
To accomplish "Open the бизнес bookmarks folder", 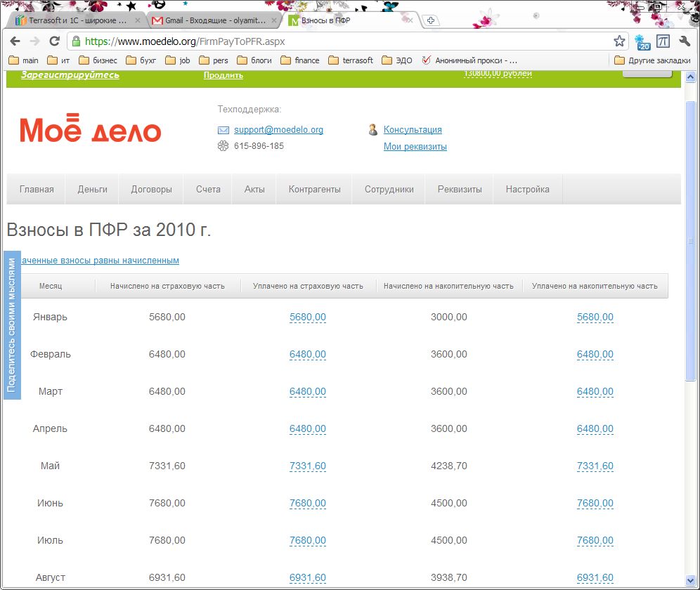I will 98,60.
